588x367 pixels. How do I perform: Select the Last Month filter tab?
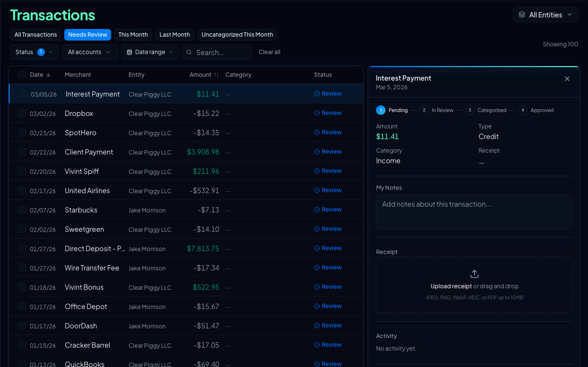pos(174,35)
